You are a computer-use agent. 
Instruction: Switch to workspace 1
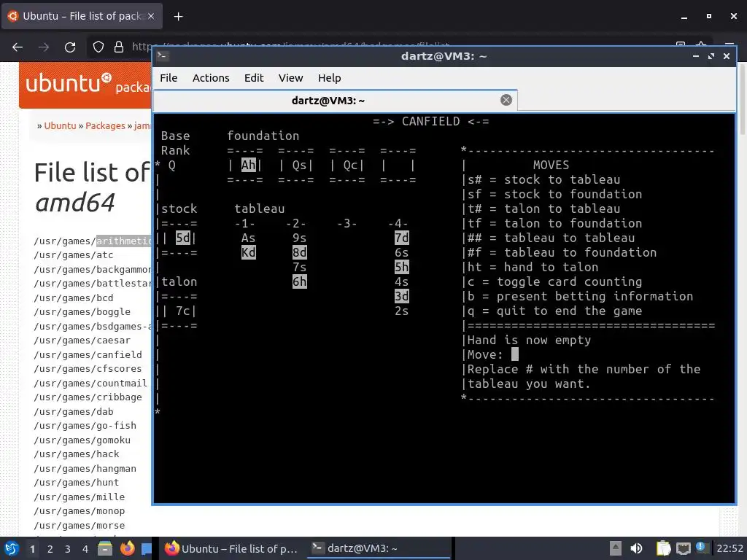pos(32,549)
